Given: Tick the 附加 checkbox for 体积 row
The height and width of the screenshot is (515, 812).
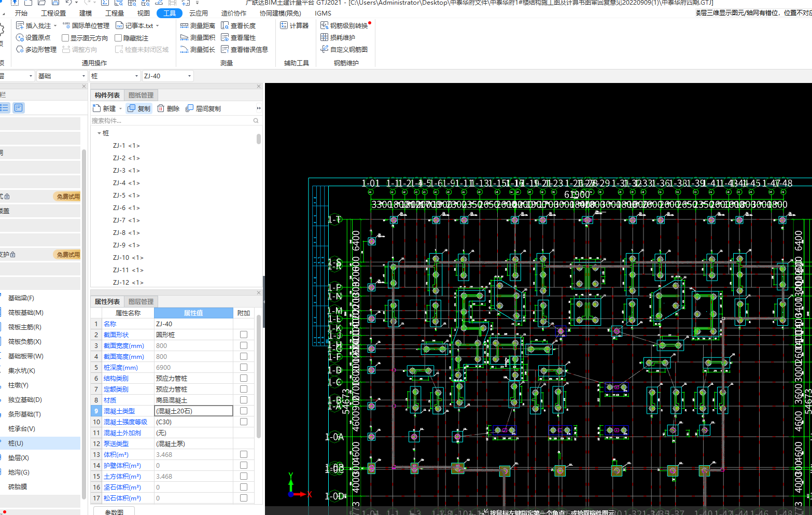Looking at the screenshot, I should pyautogui.click(x=244, y=454).
